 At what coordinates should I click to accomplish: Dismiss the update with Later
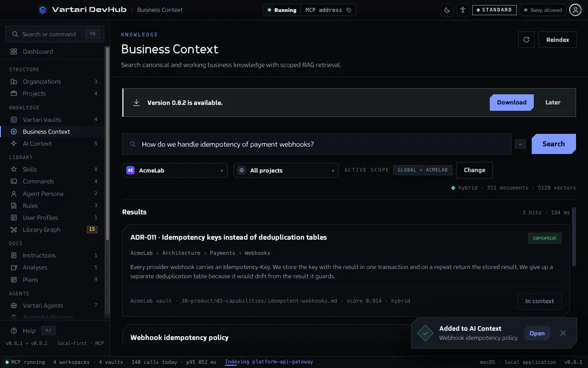[553, 103]
